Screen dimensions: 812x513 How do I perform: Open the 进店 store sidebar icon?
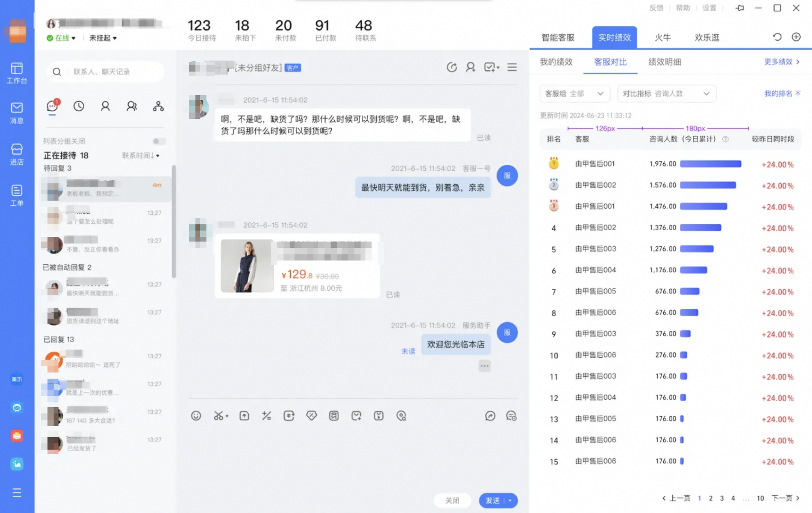point(17,154)
